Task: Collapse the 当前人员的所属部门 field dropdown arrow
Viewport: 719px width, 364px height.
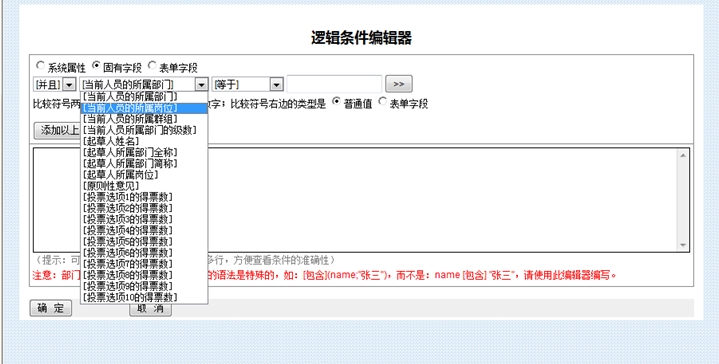Action: pos(201,84)
